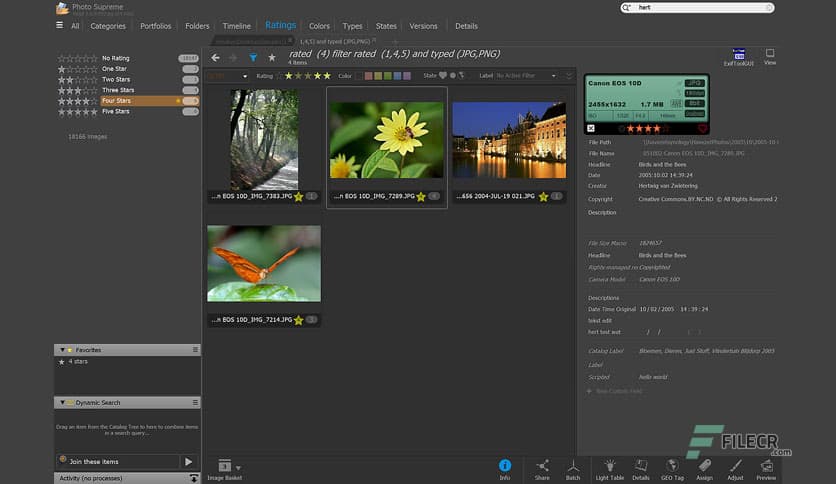
Task: Switch to the States tab
Action: [386, 26]
